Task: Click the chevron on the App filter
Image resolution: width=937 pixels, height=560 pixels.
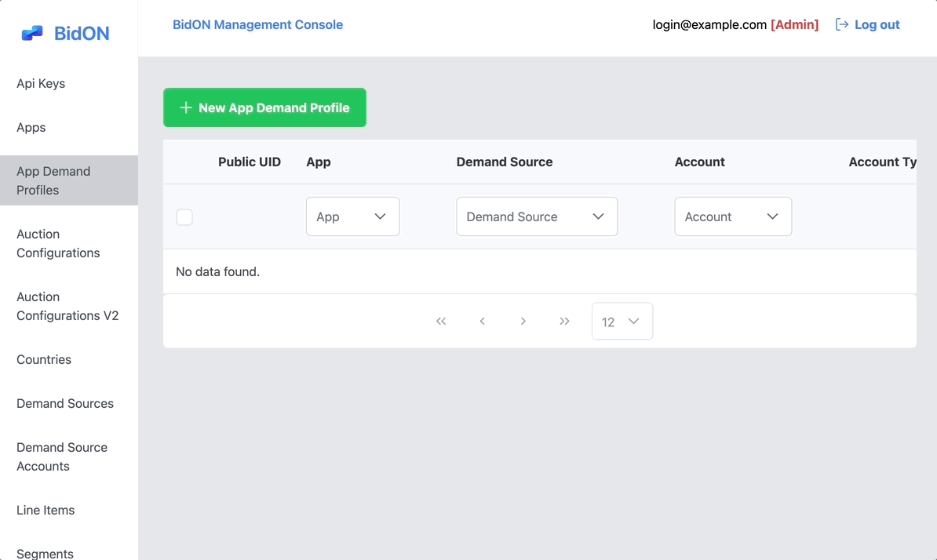Action: pos(381,216)
